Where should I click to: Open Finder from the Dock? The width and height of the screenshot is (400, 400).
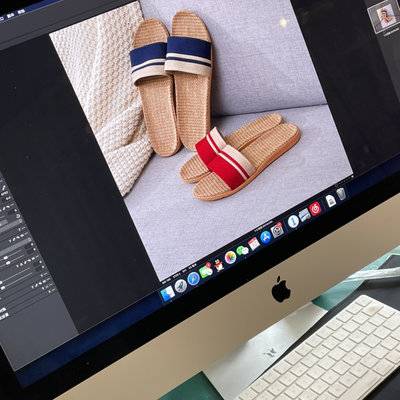click(167, 293)
